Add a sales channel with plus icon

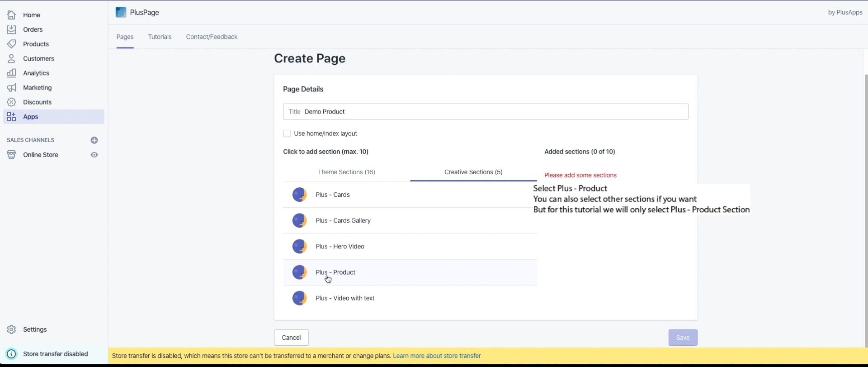(x=94, y=140)
